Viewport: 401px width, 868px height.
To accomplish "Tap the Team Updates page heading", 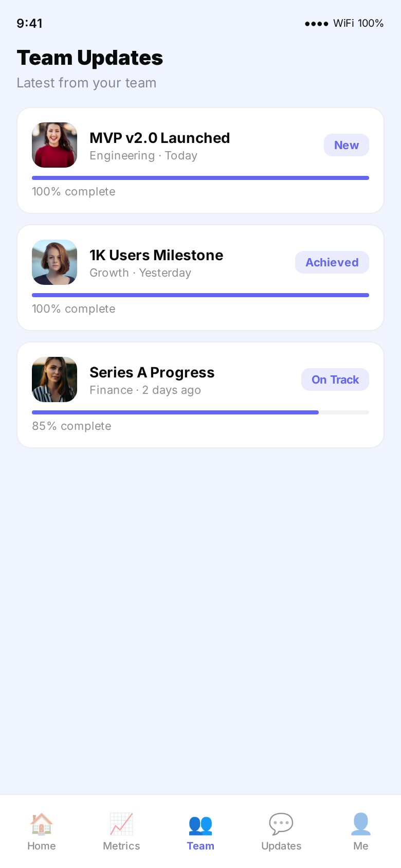I will (90, 58).
